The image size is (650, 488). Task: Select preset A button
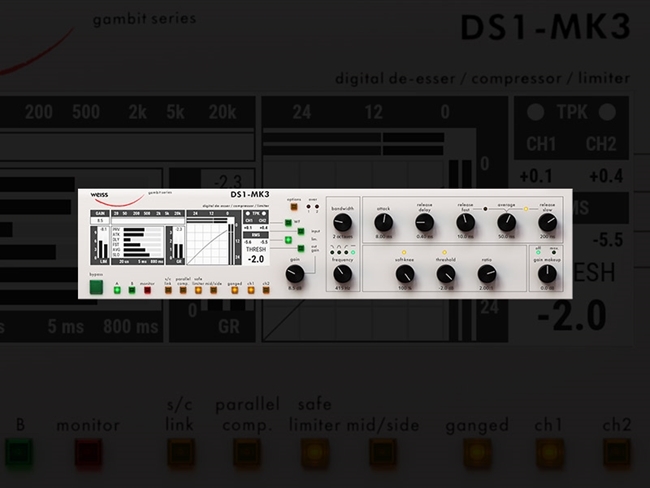pos(117,291)
